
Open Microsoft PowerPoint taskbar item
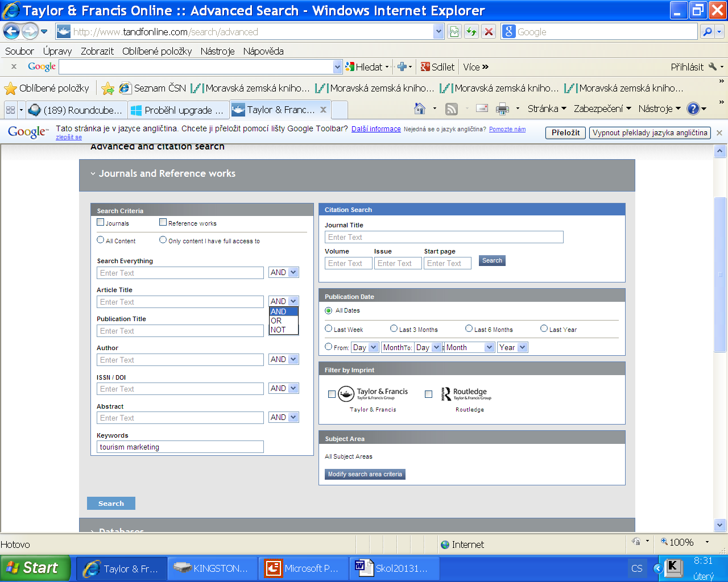(x=303, y=568)
